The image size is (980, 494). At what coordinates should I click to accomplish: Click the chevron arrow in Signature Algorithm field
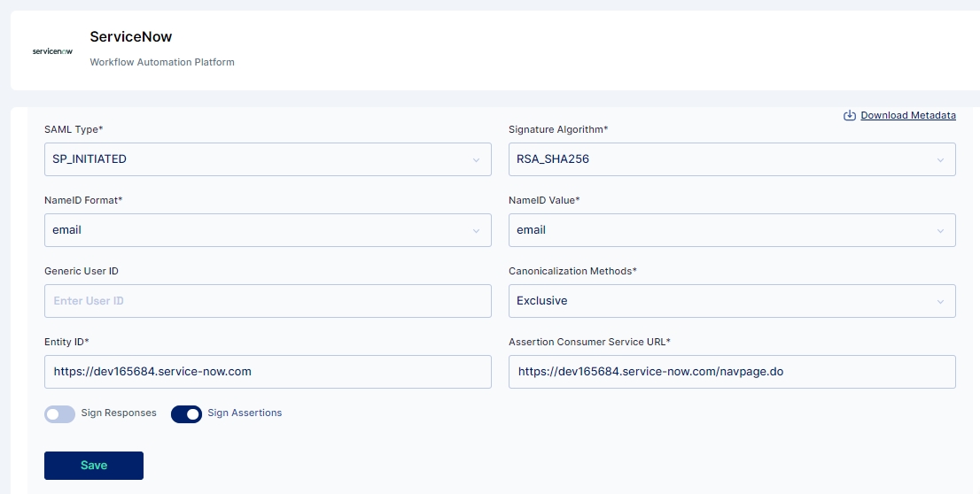pyautogui.click(x=940, y=160)
